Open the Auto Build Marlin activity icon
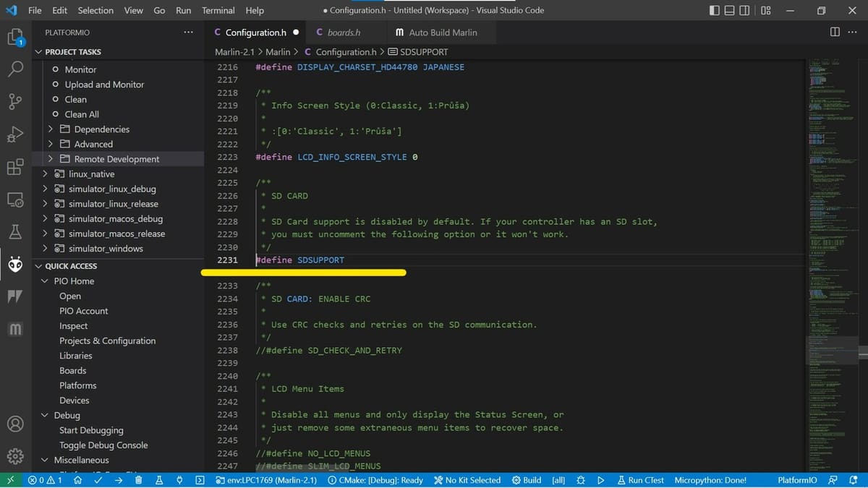 click(15, 330)
